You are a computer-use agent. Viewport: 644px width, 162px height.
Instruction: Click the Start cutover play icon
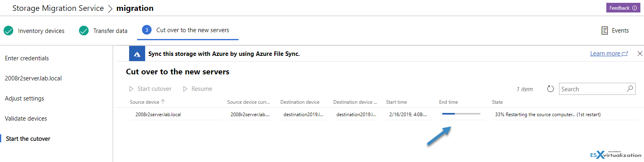(x=131, y=89)
